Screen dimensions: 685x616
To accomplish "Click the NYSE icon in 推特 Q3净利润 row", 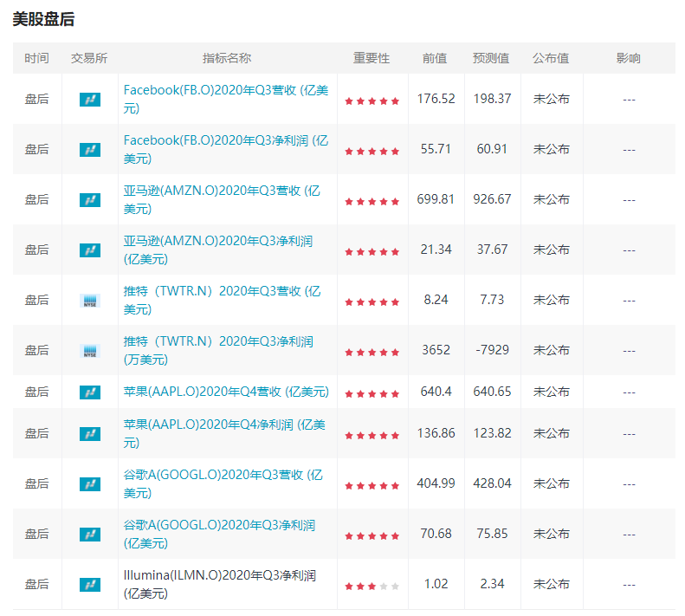I will (90, 351).
